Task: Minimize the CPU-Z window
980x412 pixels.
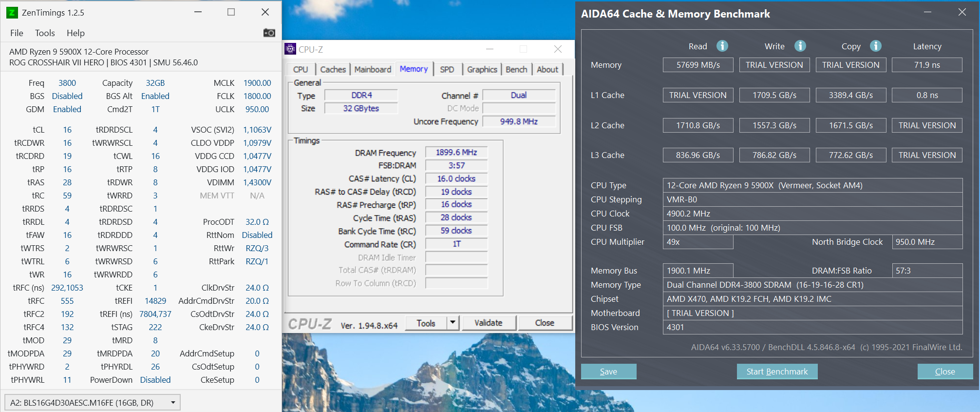Action: pos(490,49)
